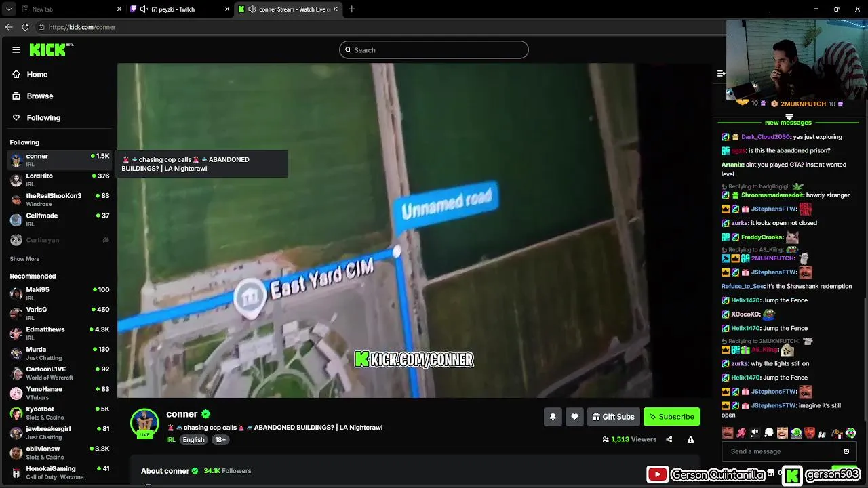This screenshot has width=868, height=488.
Task: Click Dark_Cloud2030 username in chat
Action: click(x=765, y=137)
